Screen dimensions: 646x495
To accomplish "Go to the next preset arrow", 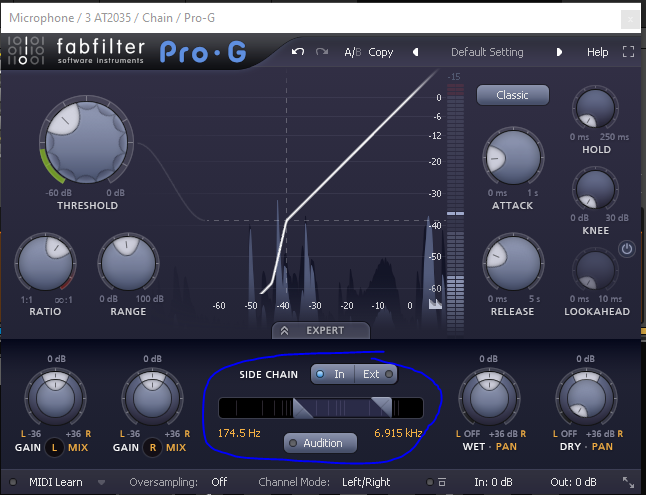I will 560,52.
